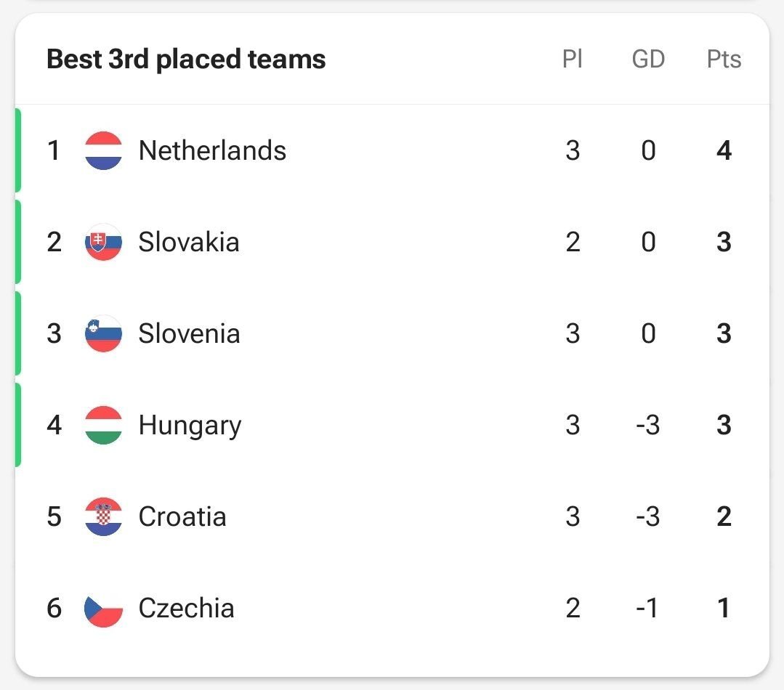Image resolution: width=784 pixels, height=690 pixels.
Task: Select Hungary goal difference -3
Action: point(648,425)
